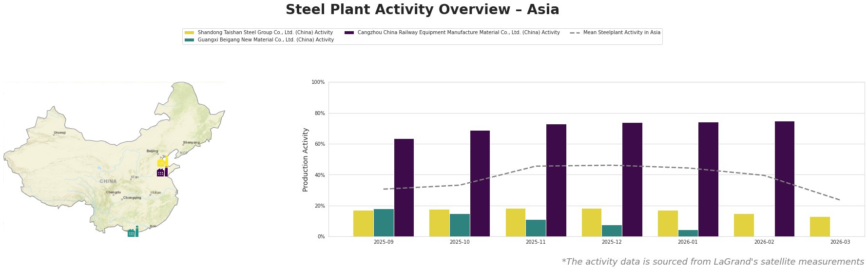
Task: Click the Production Activity axis title
Action: coord(306,159)
